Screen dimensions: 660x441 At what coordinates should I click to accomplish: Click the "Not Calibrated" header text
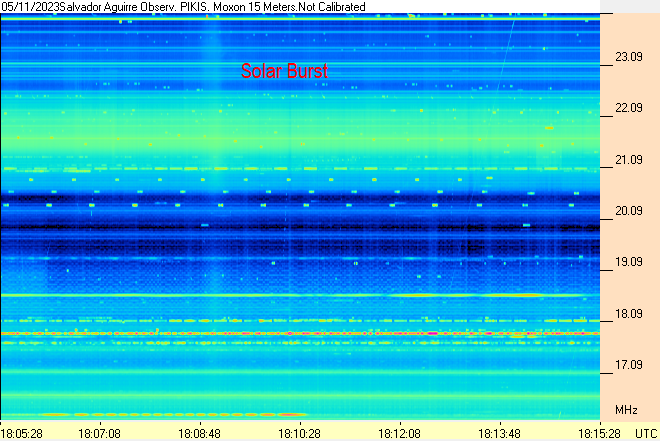[x=332, y=7]
